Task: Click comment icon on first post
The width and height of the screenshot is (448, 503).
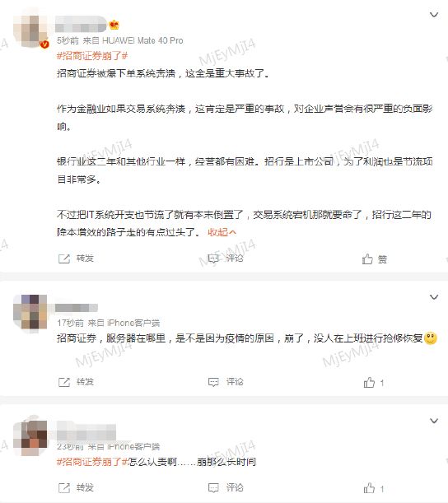Action: click(x=213, y=258)
